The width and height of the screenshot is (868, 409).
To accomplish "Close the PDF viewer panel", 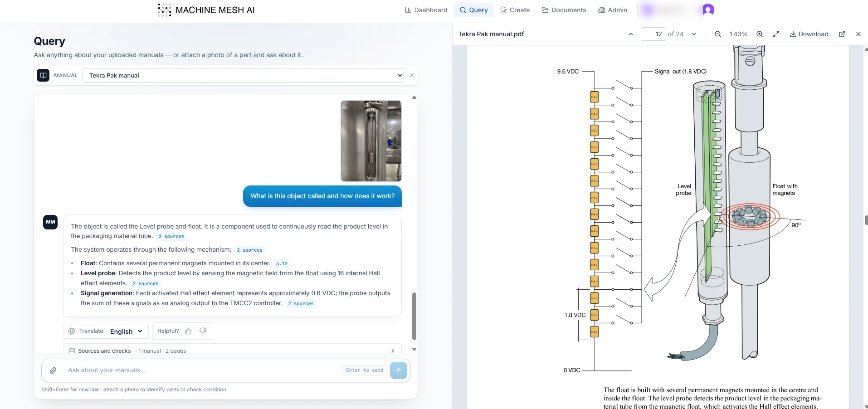I will [x=858, y=34].
